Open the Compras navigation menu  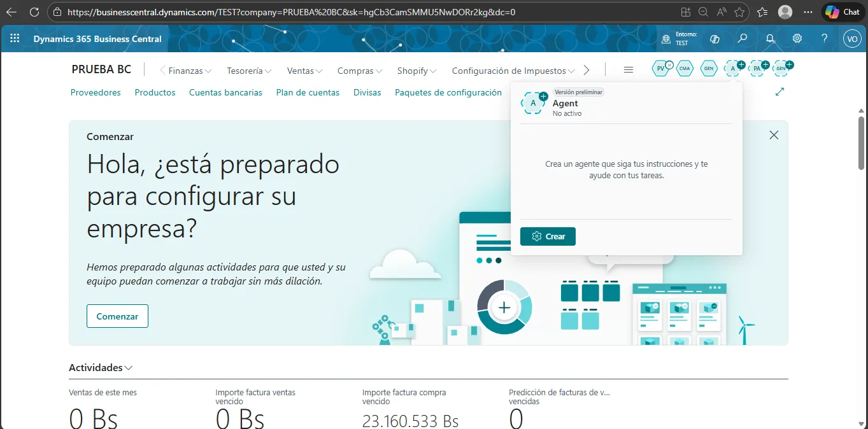coord(360,71)
